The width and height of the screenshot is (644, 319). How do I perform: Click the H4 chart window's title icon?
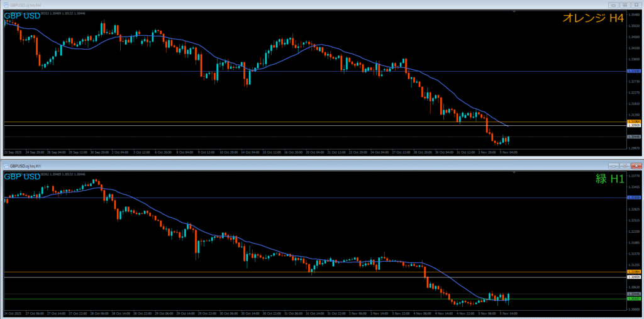click(6, 4)
